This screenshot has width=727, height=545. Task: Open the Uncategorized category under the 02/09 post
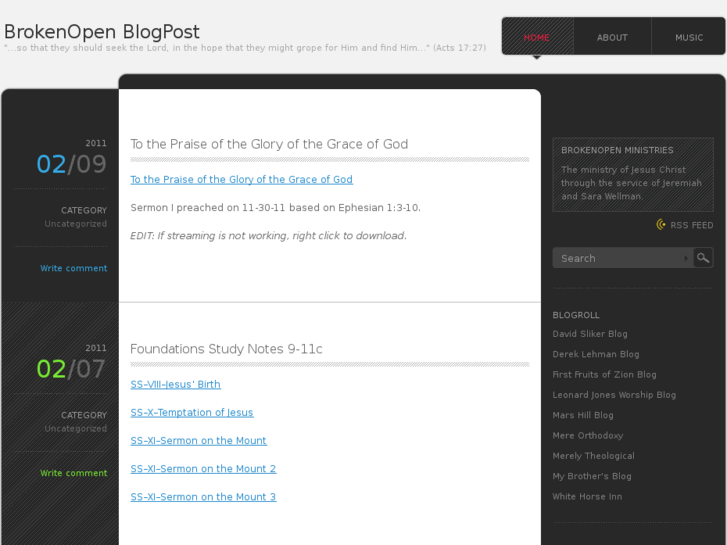pyautogui.click(x=75, y=224)
